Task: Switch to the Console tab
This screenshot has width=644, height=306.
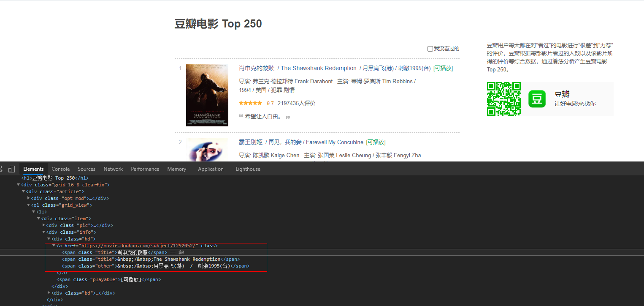Action: (x=61, y=169)
